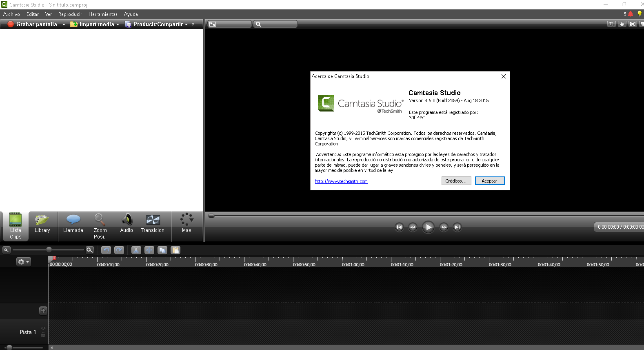644x350 pixels.
Task: Click the track height slider handle
Action: tap(9, 348)
